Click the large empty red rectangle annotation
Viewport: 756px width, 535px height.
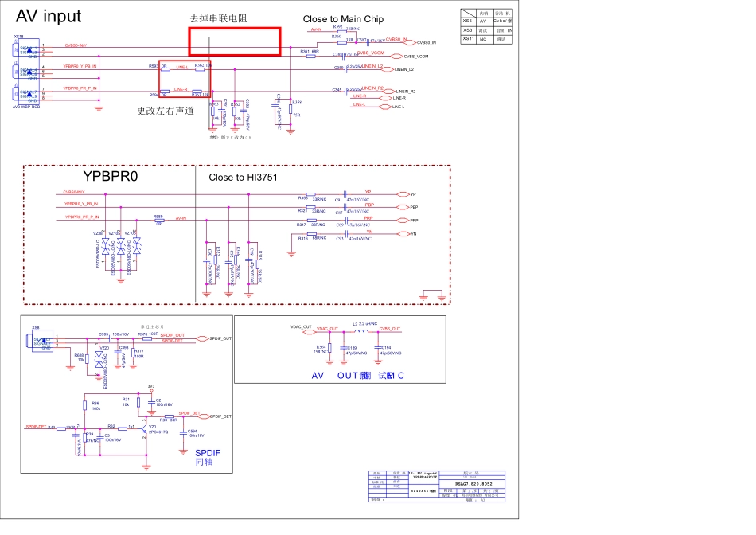(x=234, y=41)
